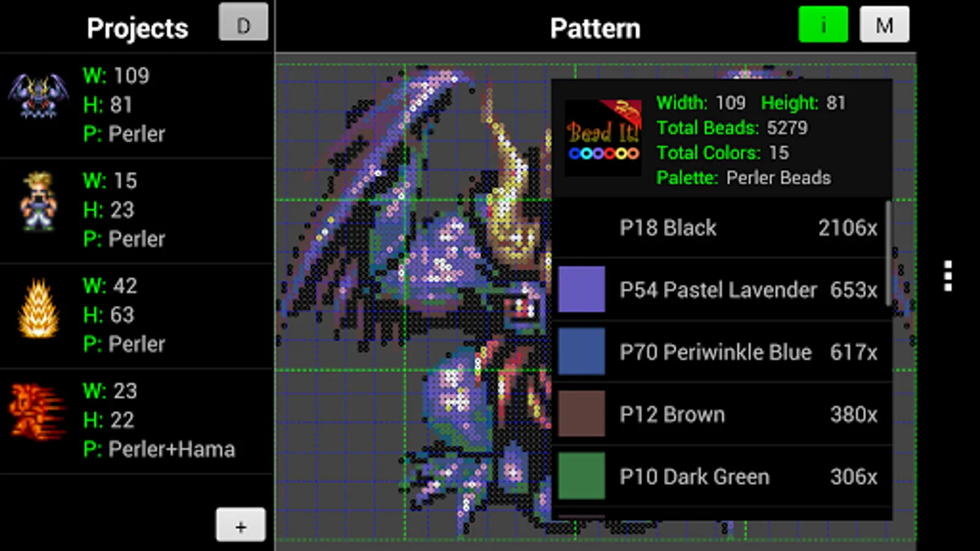
Task: Click the 'Pattern' panel title
Action: tap(595, 28)
